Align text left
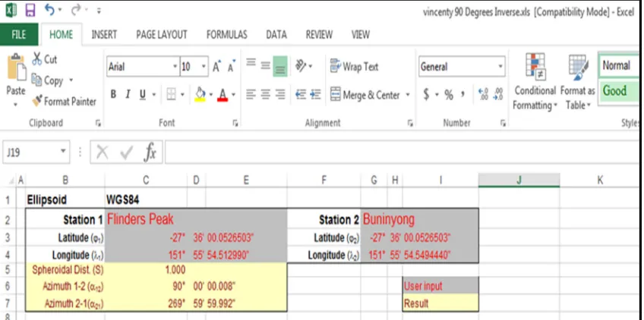Viewport: 644px width, 320px height. [251, 95]
